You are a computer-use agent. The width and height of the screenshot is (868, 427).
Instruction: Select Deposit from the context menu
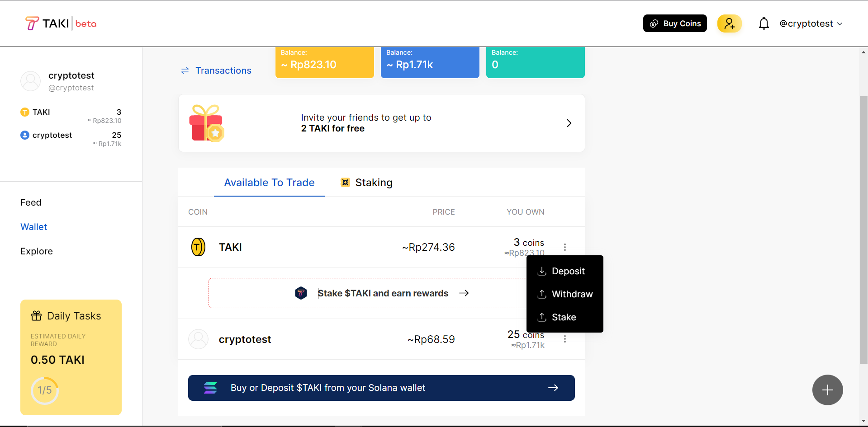(561, 271)
